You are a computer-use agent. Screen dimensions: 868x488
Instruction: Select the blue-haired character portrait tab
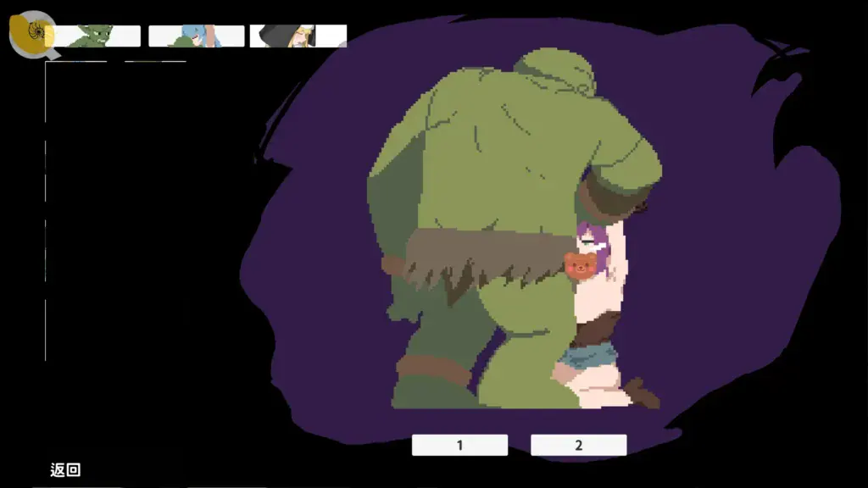click(196, 36)
